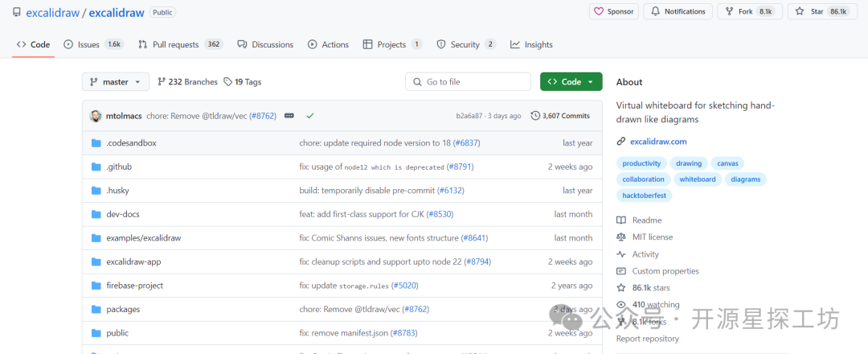View the Security tab
868x354 pixels.
click(x=466, y=44)
